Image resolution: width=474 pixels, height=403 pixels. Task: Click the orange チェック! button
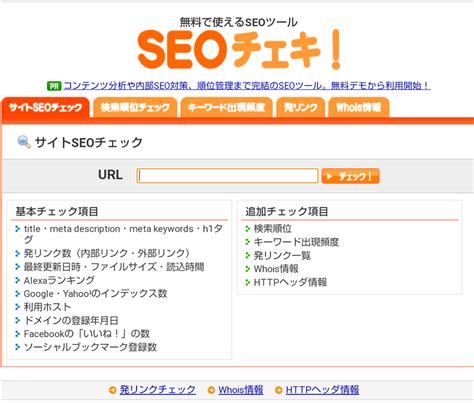350,176
